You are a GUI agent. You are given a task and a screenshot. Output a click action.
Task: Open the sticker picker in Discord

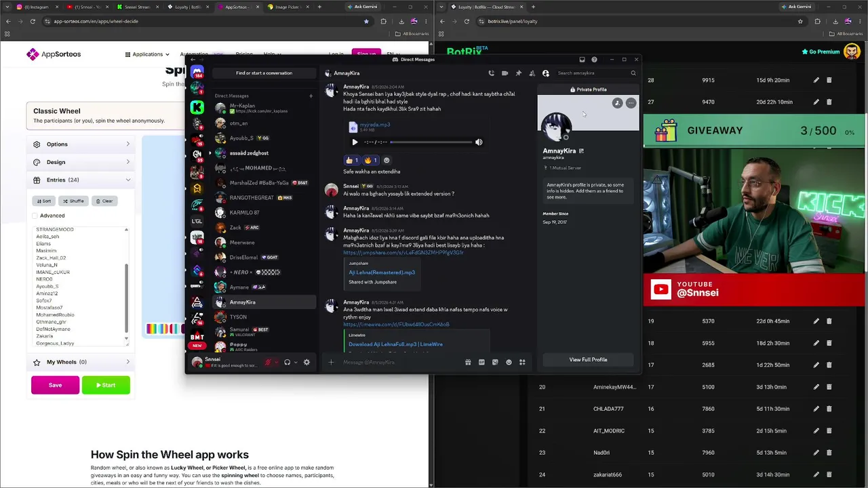495,363
